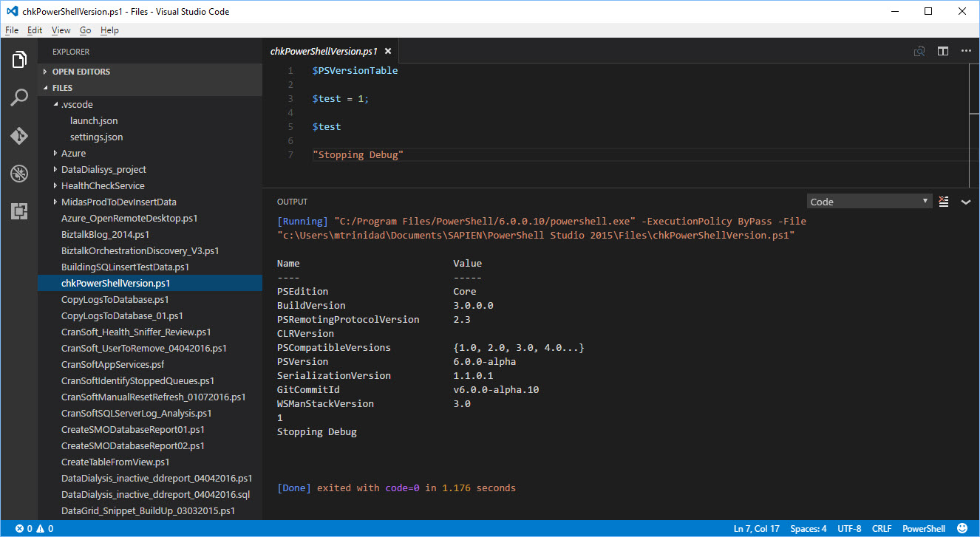
Task: Click the dimmed file-with-magnifier icon above the editor
Action: pyautogui.click(x=919, y=51)
